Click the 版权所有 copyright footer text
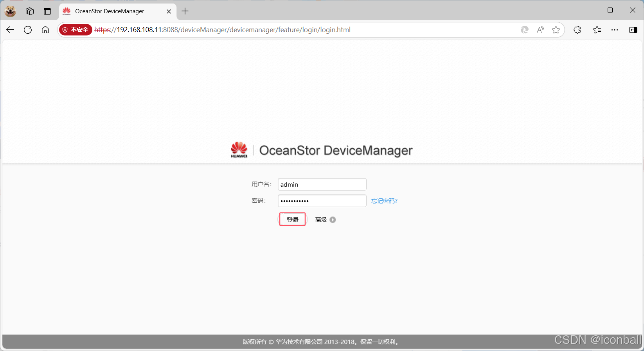Viewport: 644px width, 351px height. [x=321, y=342]
